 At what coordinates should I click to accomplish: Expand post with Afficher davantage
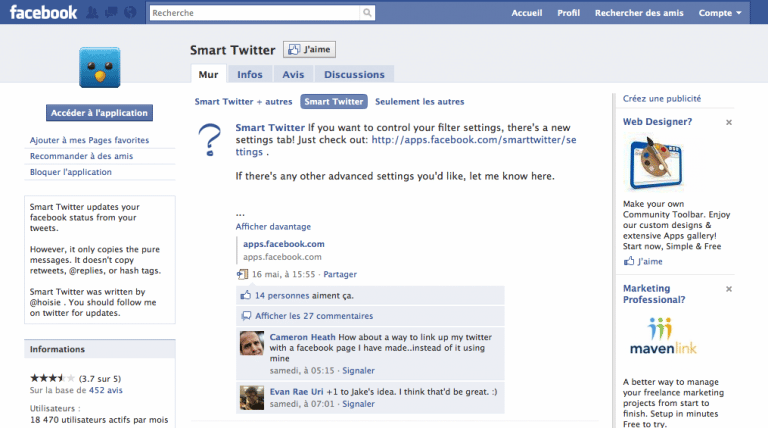click(273, 227)
